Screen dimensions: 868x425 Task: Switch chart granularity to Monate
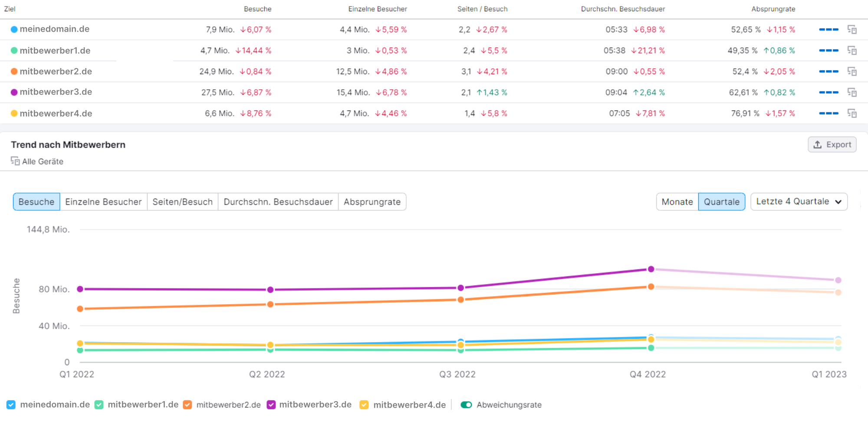click(677, 202)
